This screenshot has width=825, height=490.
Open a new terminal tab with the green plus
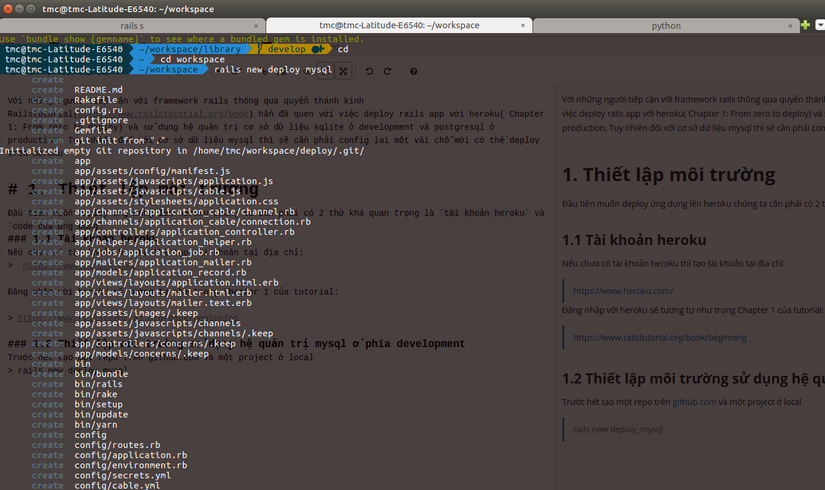pyautogui.click(x=805, y=25)
